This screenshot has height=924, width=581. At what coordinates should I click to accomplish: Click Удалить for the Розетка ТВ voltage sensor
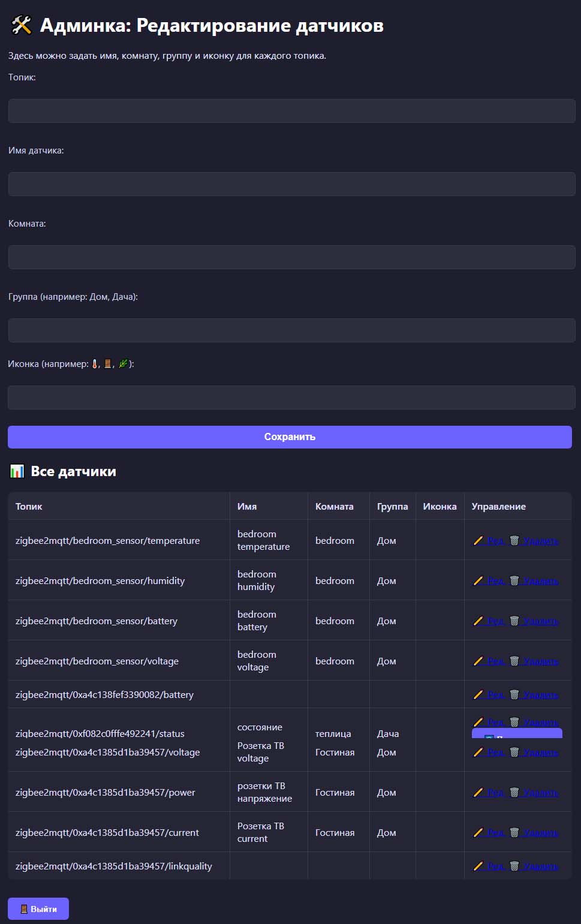(x=541, y=751)
